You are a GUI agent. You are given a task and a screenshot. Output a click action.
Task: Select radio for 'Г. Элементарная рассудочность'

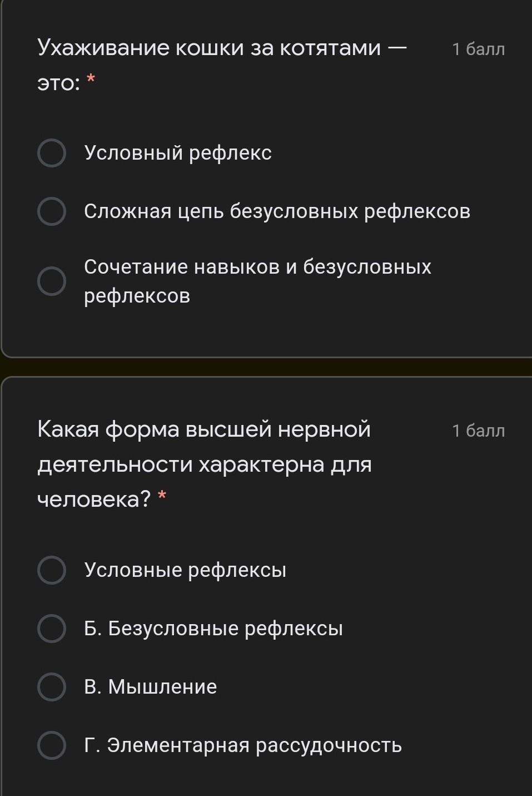[x=52, y=745]
